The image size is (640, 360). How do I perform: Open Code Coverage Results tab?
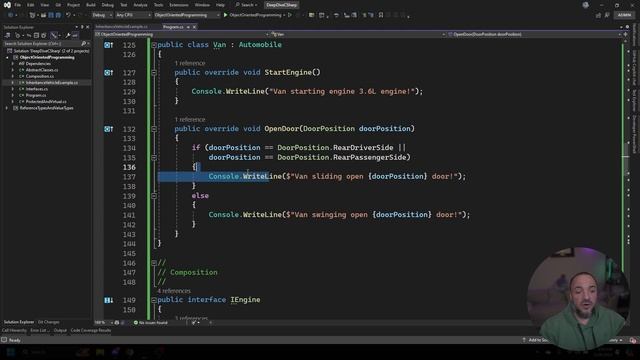click(91, 331)
